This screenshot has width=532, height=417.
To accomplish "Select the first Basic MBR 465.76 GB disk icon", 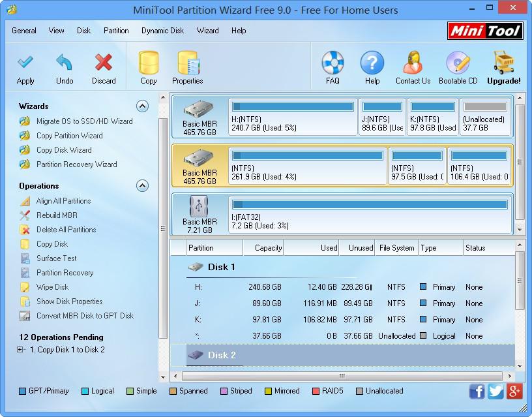I will coord(199,109).
